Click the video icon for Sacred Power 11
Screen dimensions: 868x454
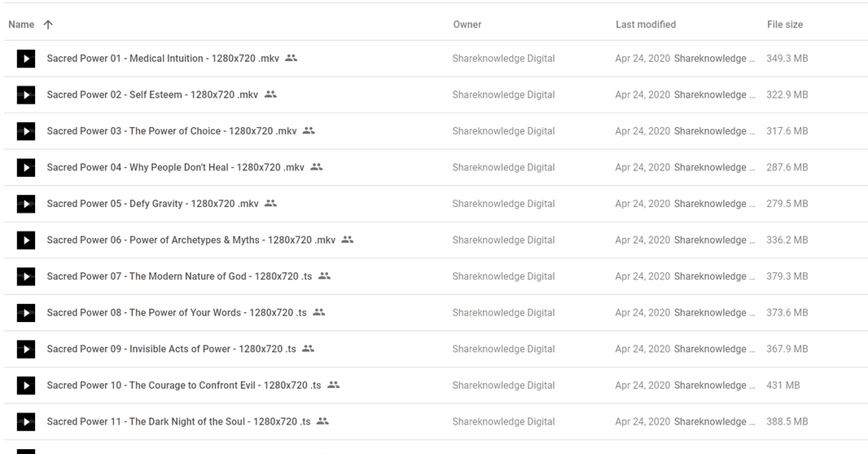[26, 421]
